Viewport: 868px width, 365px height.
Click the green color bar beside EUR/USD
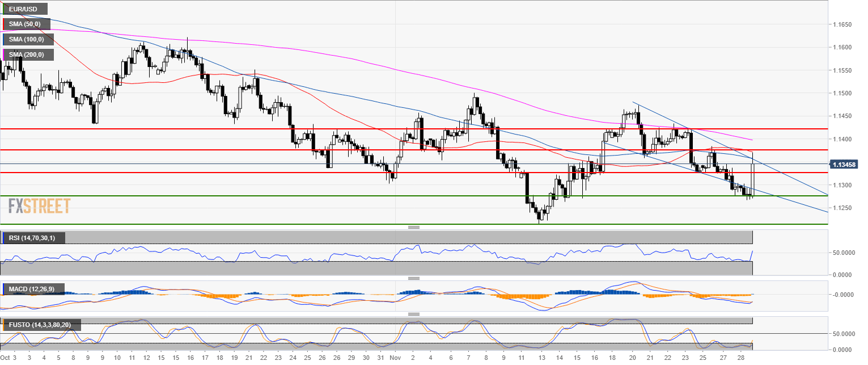(2, 9)
